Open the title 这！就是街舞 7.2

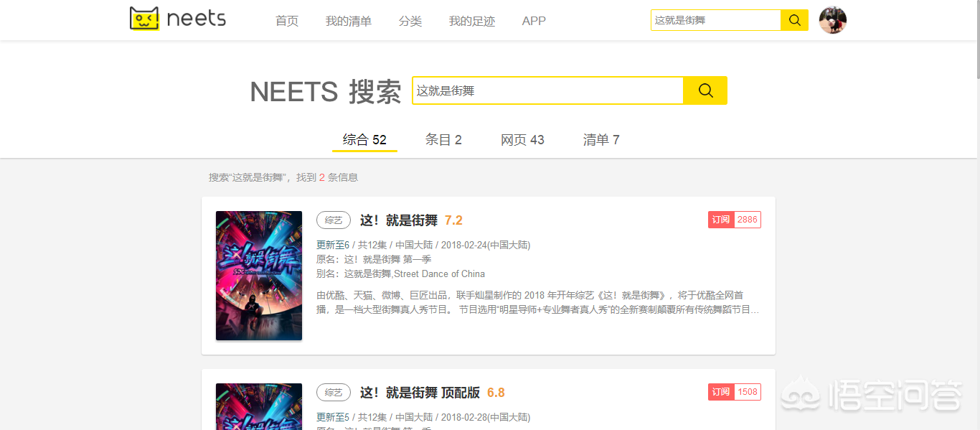(399, 220)
